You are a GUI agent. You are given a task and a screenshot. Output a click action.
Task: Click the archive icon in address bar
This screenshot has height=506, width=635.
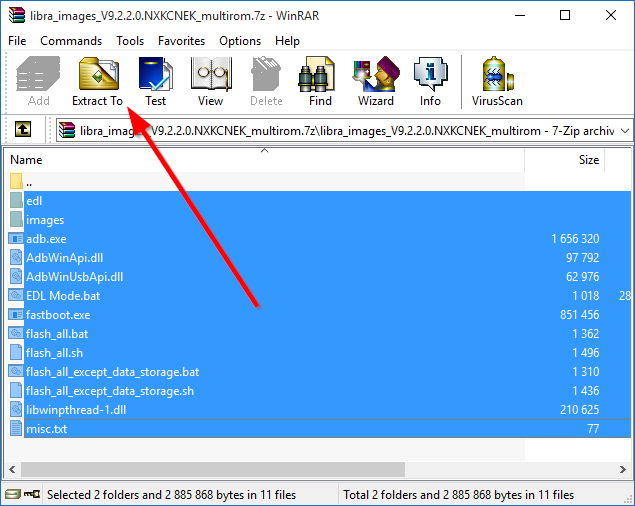[67, 130]
